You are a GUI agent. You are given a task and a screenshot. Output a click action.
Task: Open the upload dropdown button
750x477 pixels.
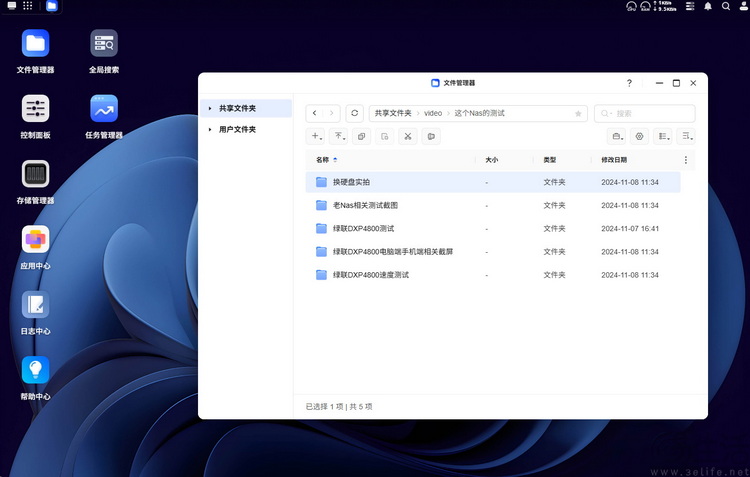(x=338, y=136)
